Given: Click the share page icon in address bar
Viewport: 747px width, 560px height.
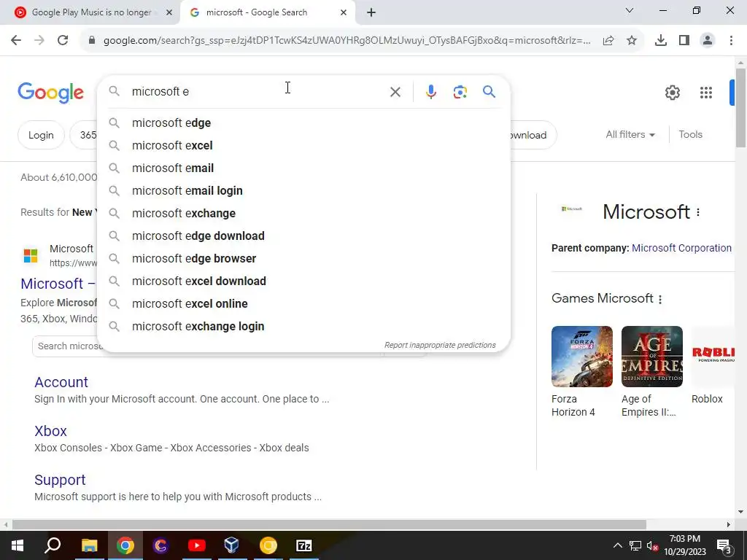Looking at the screenshot, I should coord(608,41).
